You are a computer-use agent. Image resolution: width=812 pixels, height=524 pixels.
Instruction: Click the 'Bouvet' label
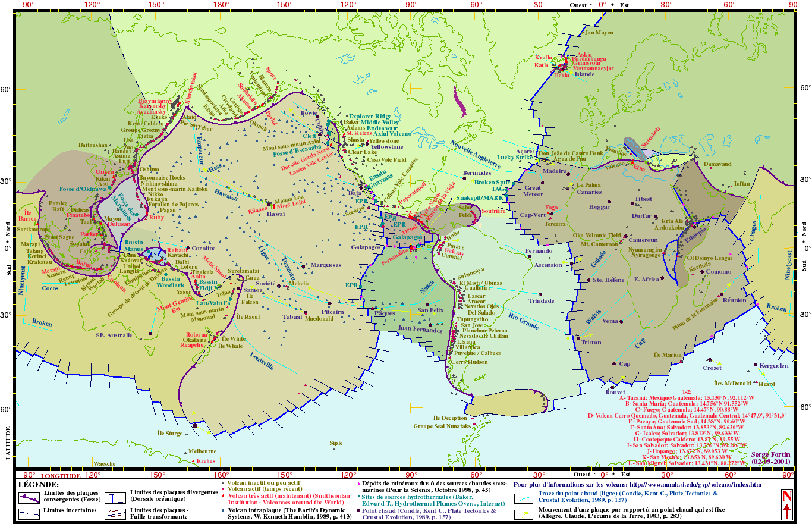tap(616, 392)
